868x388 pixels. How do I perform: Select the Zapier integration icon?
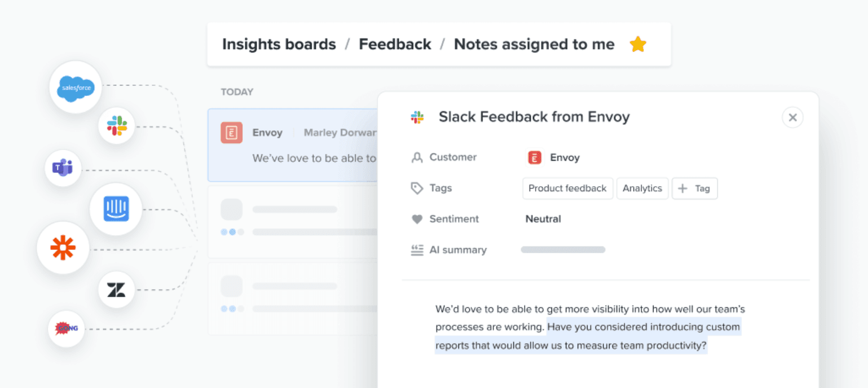63,247
